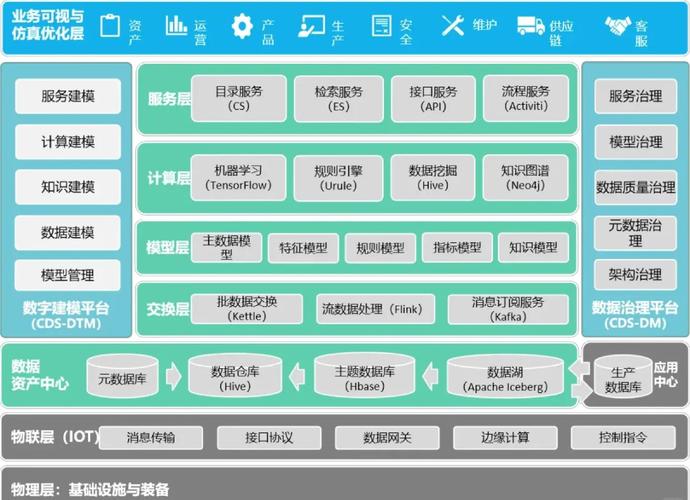The image size is (690, 500).
Task: Click the 交换层 layer label
Action: (x=168, y=309)
